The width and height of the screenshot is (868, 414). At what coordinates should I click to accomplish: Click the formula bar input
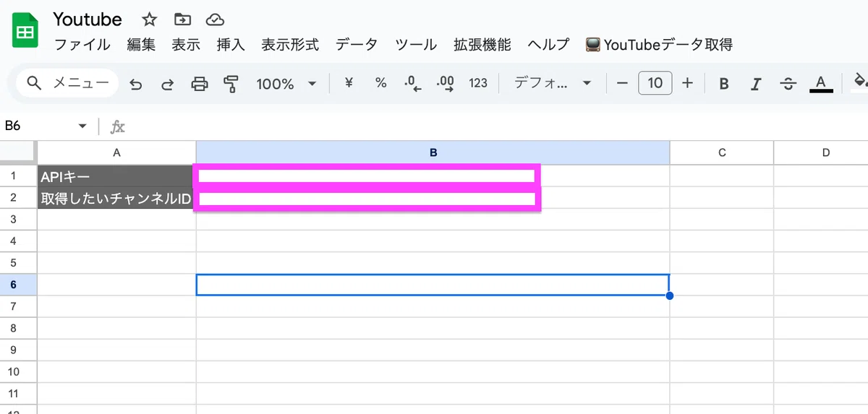pos(499,126)
